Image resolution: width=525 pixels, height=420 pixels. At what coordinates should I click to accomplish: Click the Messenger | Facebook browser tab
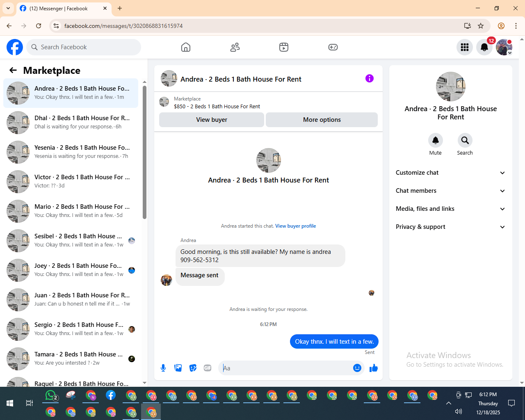64,8
